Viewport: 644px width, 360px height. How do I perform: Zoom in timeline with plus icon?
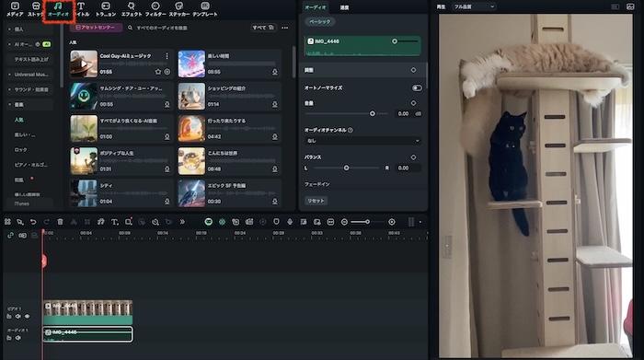click(x=392, y=222)
